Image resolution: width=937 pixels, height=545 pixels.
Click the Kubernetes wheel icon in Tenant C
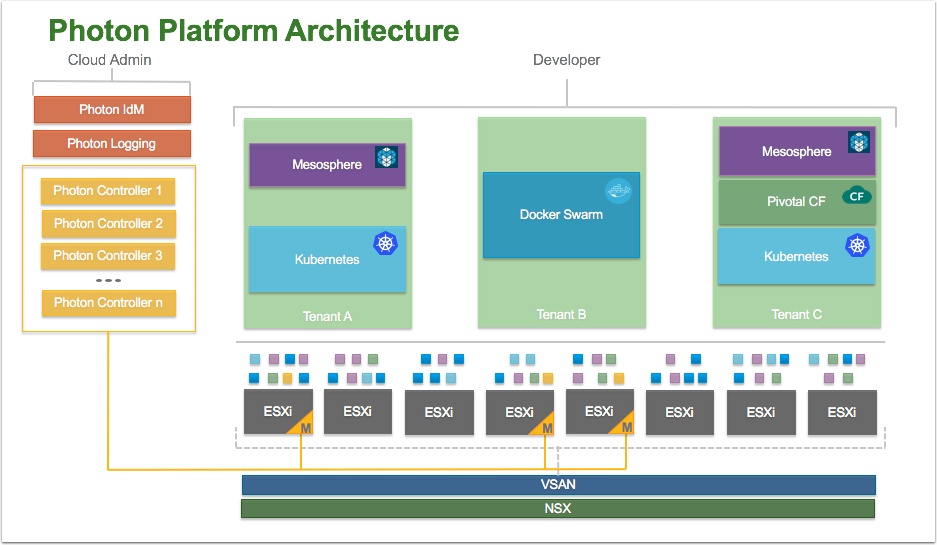(x=857, y=246)
